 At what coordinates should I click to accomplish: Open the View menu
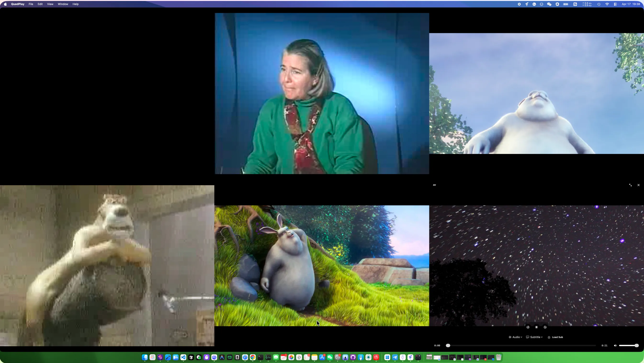coord(50,4)
